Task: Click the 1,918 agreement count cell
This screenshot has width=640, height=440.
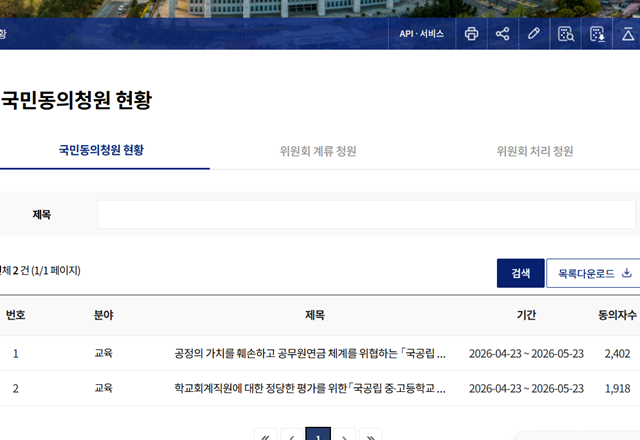Action: 617,388
